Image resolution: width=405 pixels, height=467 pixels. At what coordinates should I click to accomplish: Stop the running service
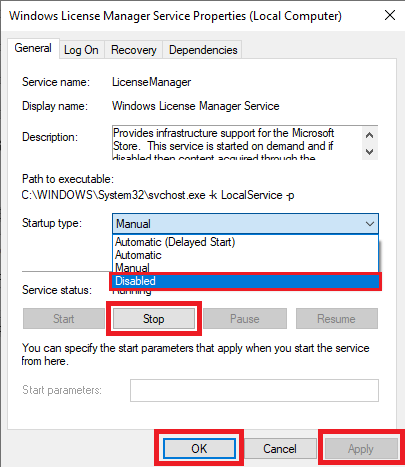[154, 319]
